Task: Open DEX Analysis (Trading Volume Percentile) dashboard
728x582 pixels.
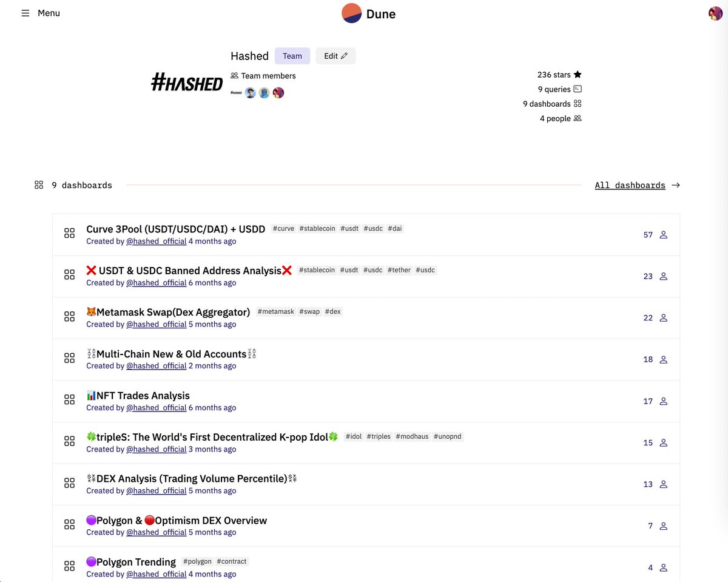Action: (192, 479)
